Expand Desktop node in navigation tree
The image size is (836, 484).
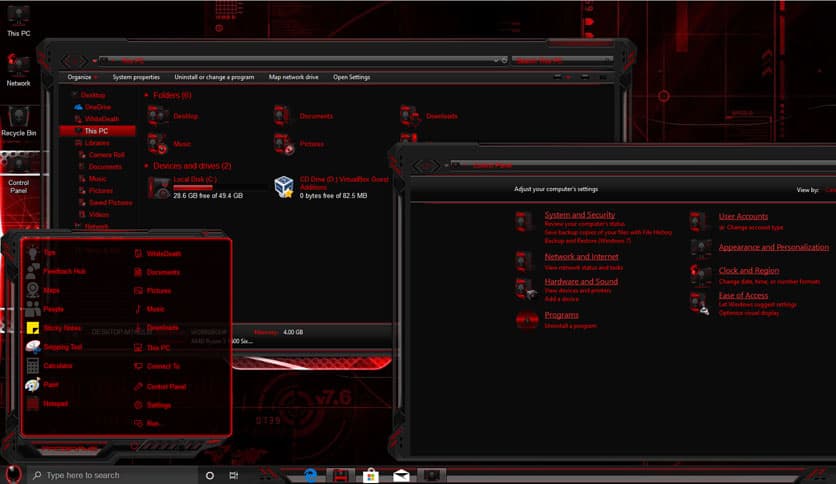click(x=75, y=95)
